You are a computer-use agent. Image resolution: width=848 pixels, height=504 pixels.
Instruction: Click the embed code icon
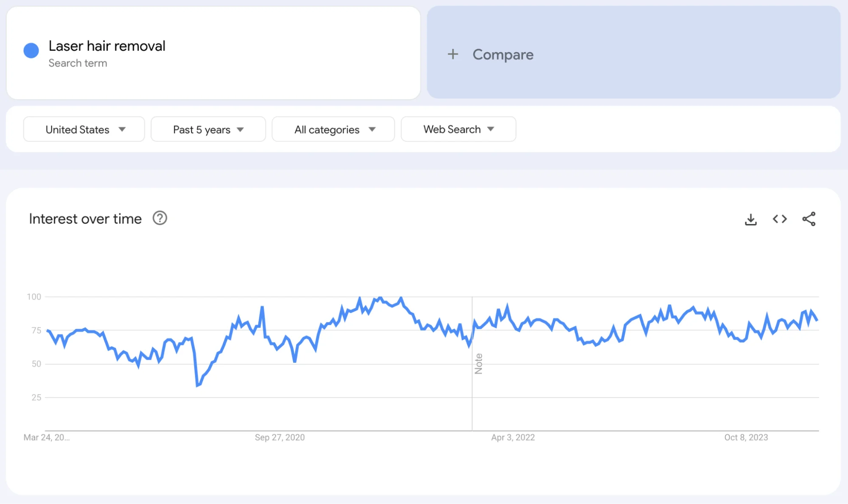780,219
